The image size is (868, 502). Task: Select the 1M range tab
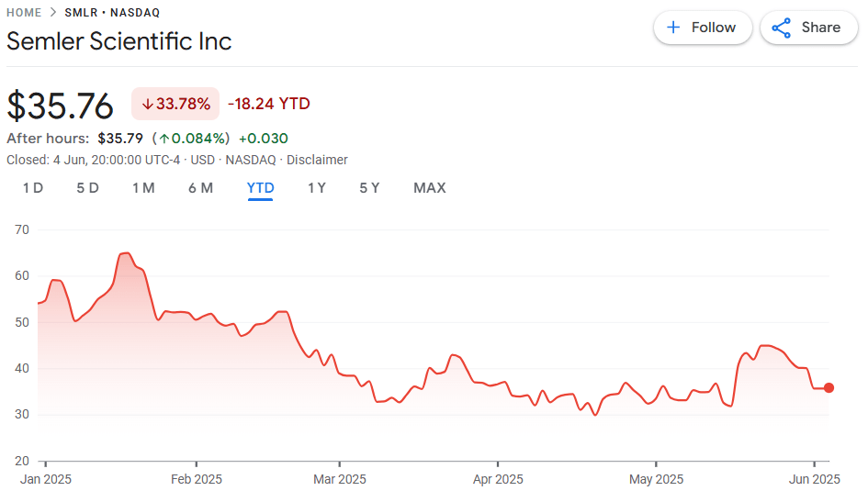[142, 188]
